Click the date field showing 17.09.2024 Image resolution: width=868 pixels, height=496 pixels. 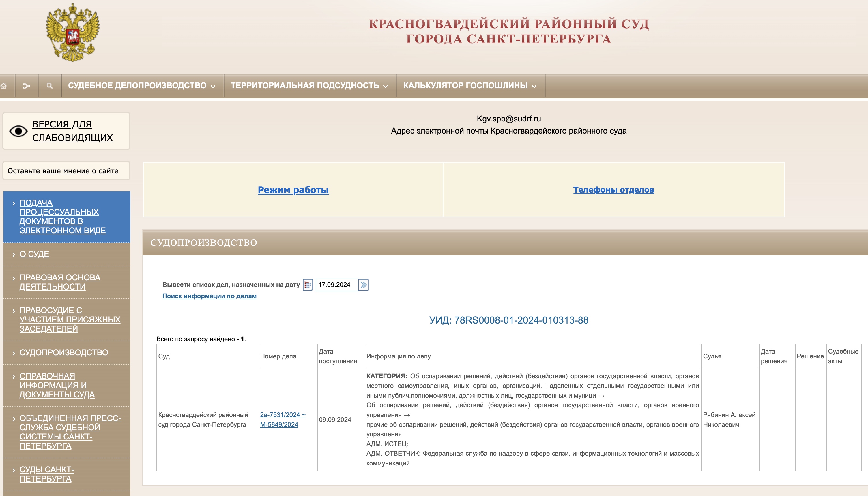[x=337, y=285]
